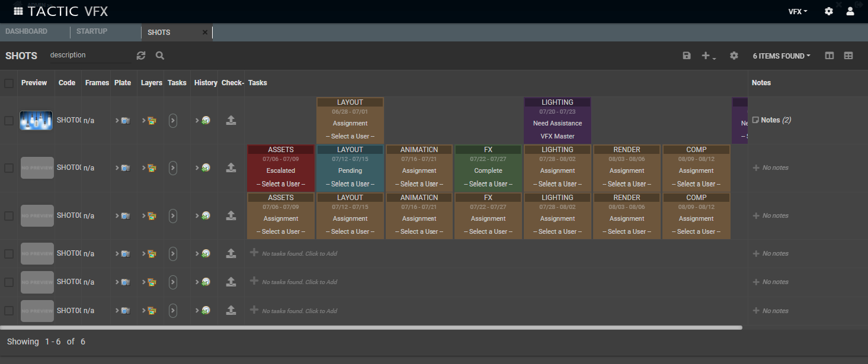
Task: Open Plate camera icon in the lightbulb thumbnail row
Action: coord(125,121)
